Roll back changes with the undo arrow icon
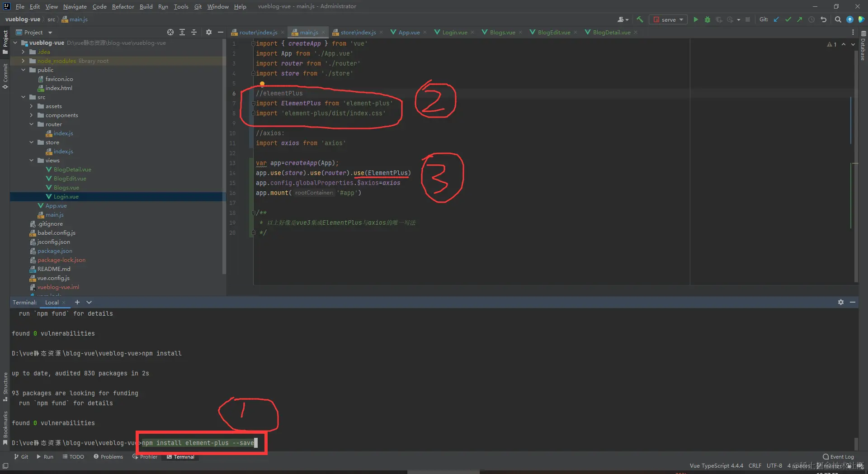Viewport: 868px width, 474px height. point(824,19)
